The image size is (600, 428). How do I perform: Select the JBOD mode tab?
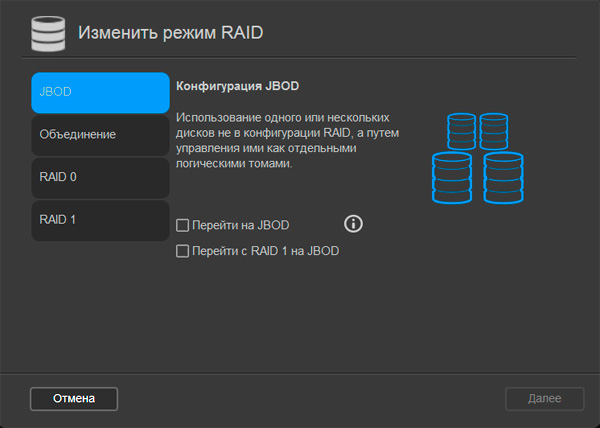pyautogui.click(x=100, y=92)
